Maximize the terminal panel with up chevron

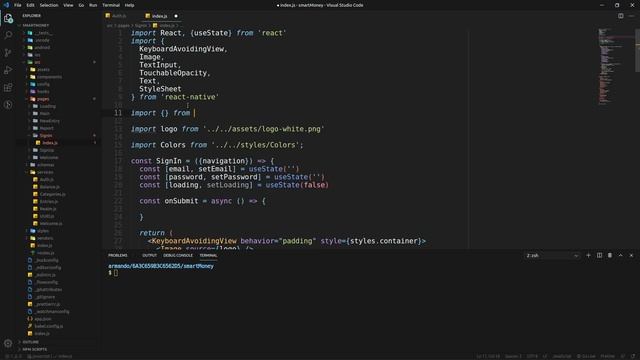pyautogui.click(x=620, y=256)
